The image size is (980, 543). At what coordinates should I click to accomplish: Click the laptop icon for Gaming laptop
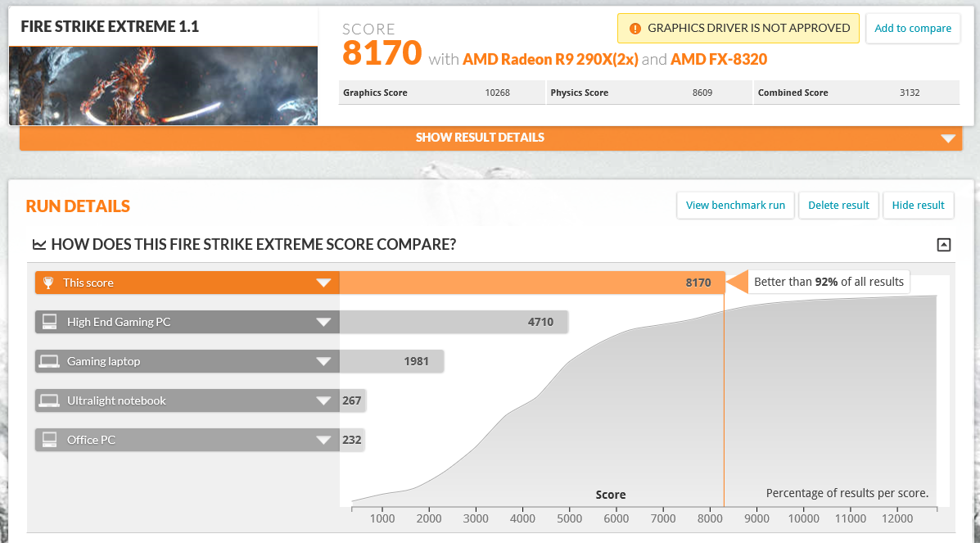pos(49,361)
